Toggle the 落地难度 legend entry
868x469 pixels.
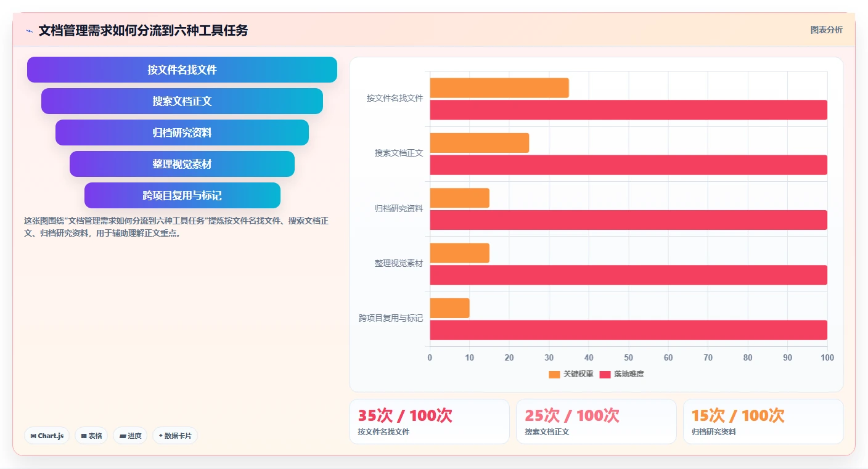tap(621, 374)
